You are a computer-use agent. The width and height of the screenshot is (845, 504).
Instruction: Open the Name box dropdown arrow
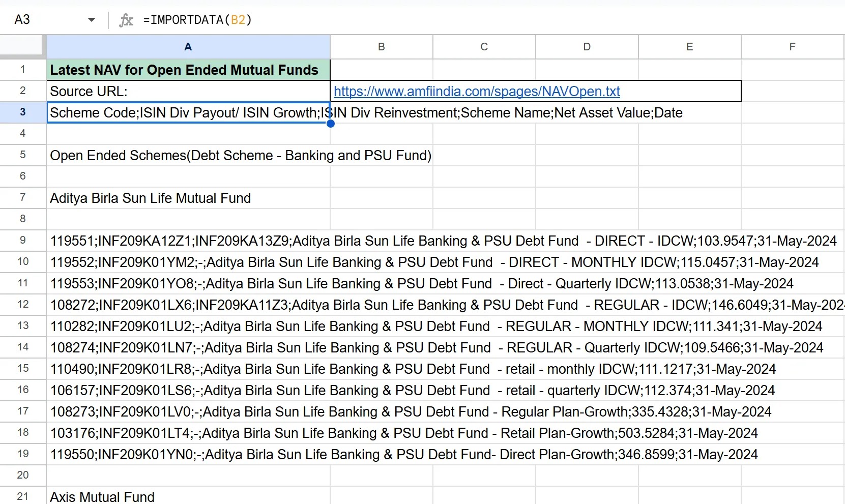pyautogui.click(x=92, y=20)
